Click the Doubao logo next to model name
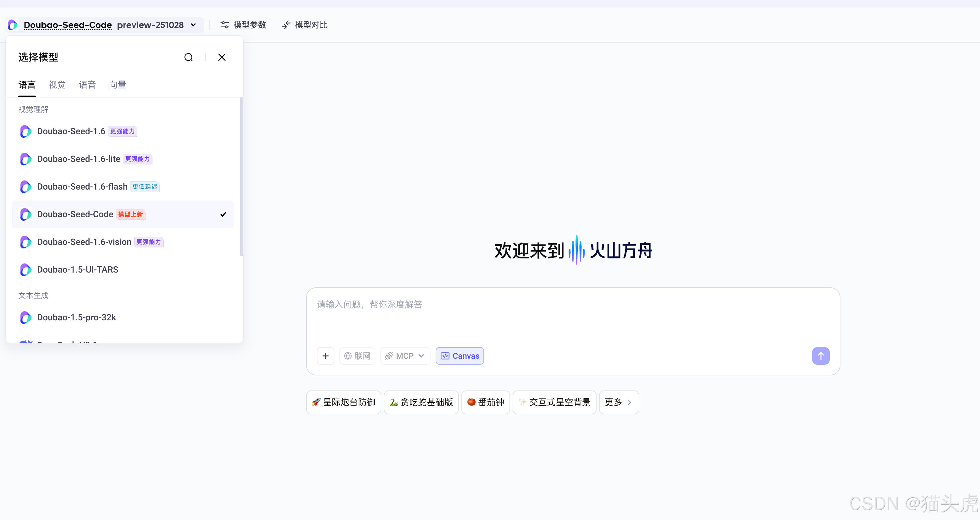The height and width of the screenshot is (520, 980). click(12, 25)
